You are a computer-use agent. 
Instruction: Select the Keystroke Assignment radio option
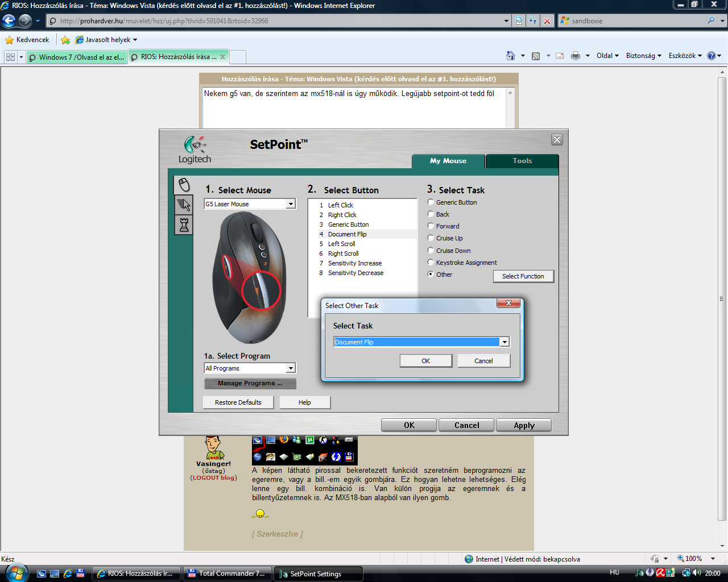431,262
